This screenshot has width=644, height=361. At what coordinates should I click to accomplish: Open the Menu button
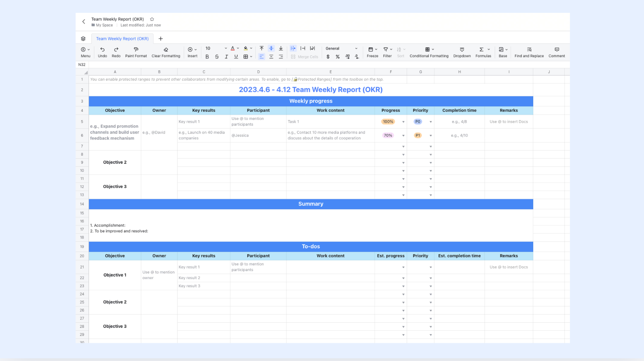coord(85,52)
